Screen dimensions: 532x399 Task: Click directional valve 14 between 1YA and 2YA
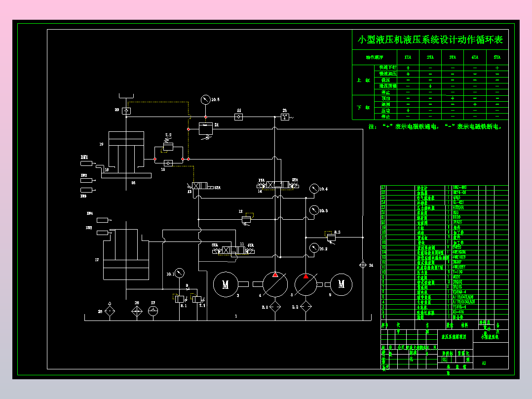[x=277, y=185]
